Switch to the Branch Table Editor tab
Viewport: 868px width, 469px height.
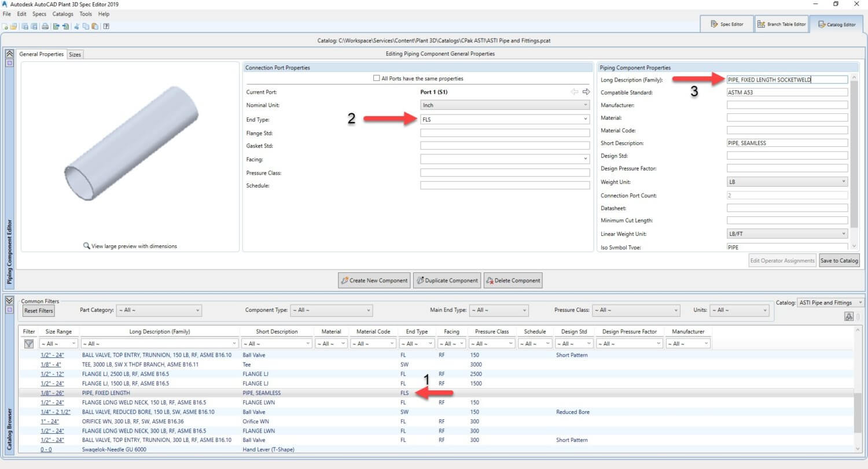point(782,24)
